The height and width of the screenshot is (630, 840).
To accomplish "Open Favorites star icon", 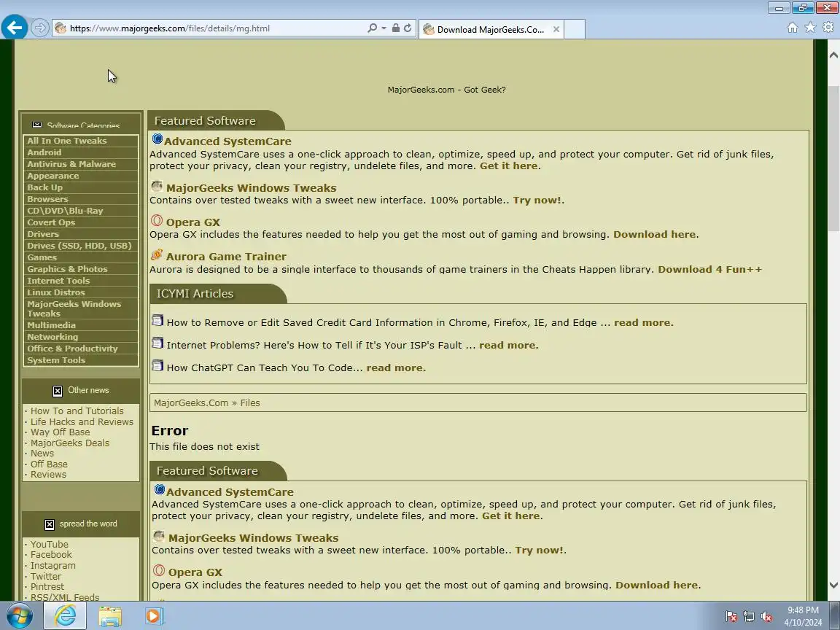I will pyautogui.click(x=810, y=27).
